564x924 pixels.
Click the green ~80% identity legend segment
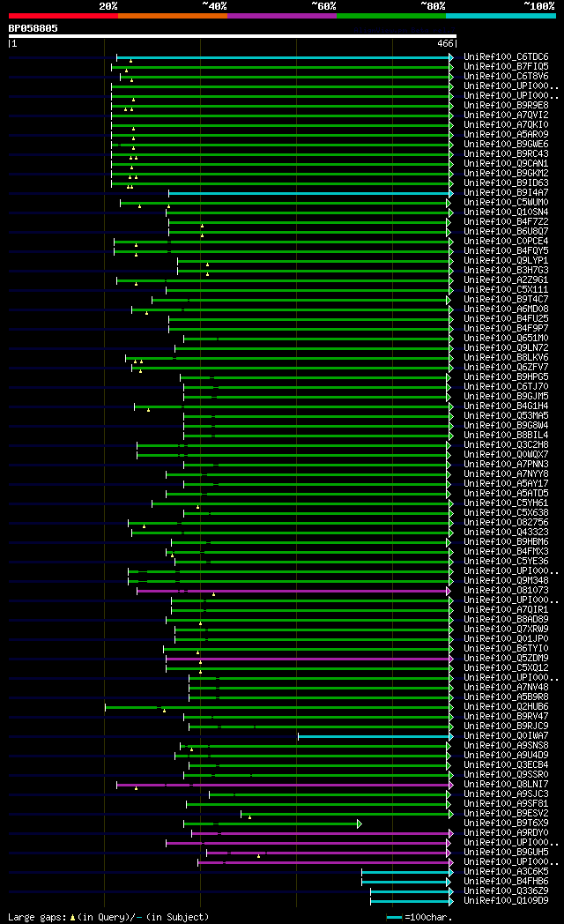[391, 16]
